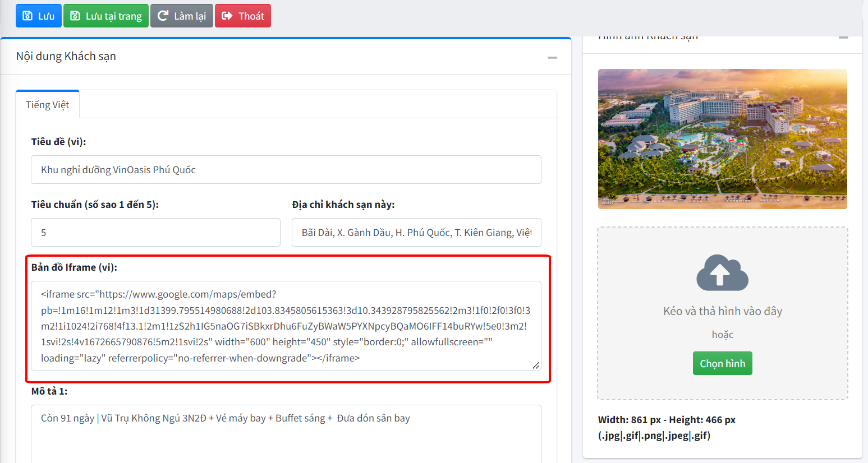Click the hotel address input field
This screenshot has height=463, width=868.
[x=416, y=232]
